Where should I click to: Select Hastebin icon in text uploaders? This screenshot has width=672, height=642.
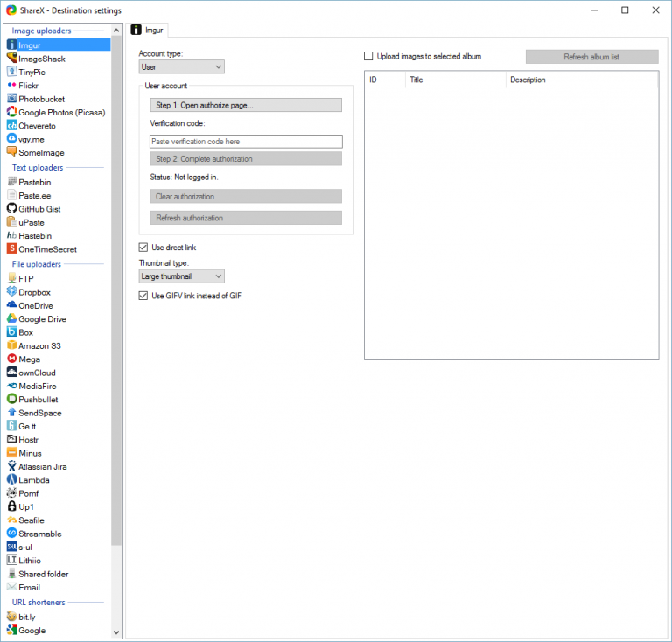click(12, 235)
